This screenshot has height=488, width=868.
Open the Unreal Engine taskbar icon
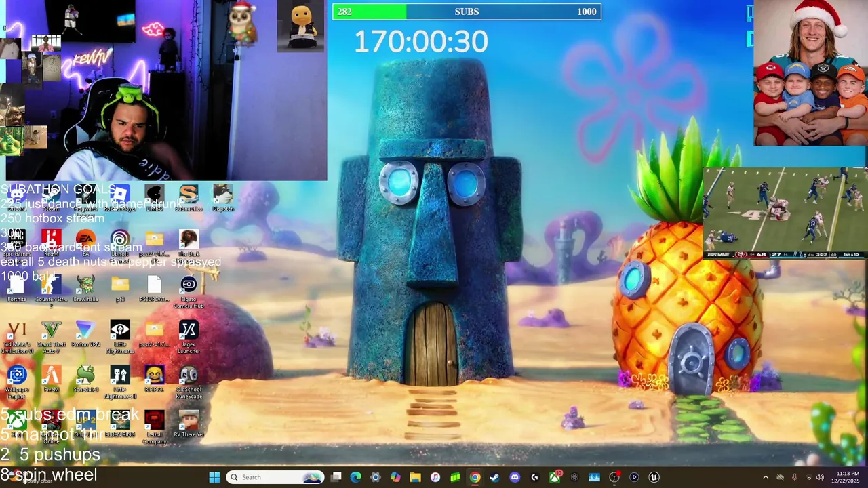click(654, 477)
